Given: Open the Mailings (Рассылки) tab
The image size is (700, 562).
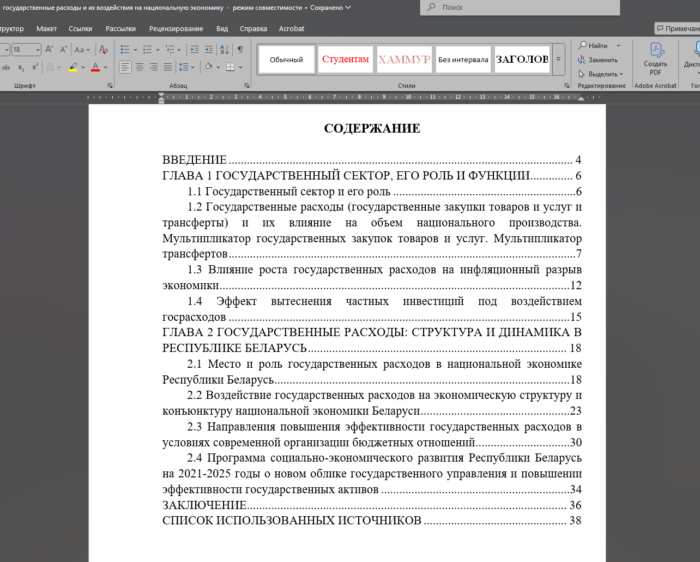Looking at the screenshot, I should coord(121,29).
